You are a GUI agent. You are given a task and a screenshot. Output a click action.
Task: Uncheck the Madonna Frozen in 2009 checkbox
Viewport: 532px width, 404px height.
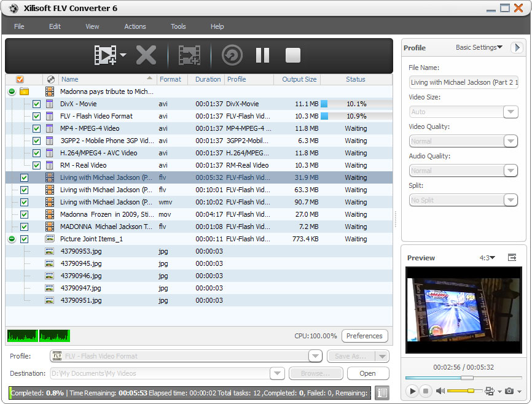[24, 215]
